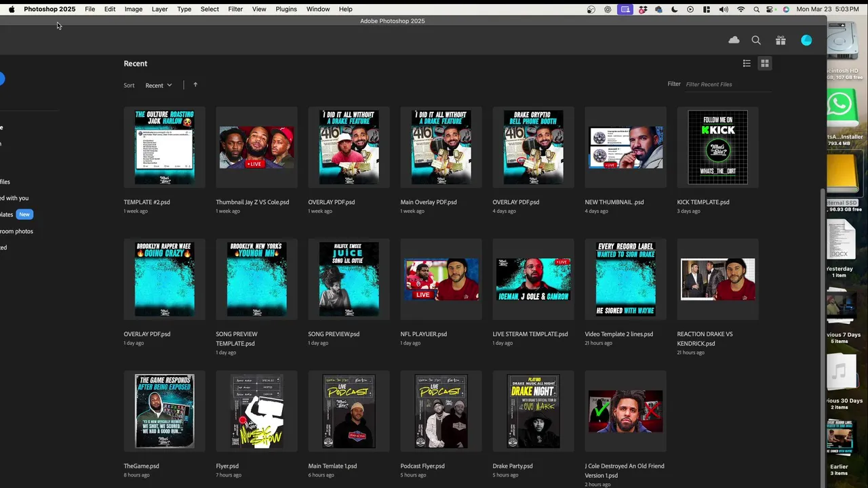The width and height of the screenshot is (868, 488).
Task: Open LIVE STERAM TEMPLATE.psd thumbnail
Action: click(533, 279)
